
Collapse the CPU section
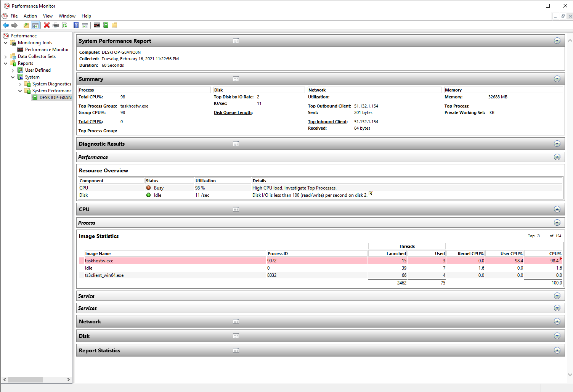coord(557,209)
